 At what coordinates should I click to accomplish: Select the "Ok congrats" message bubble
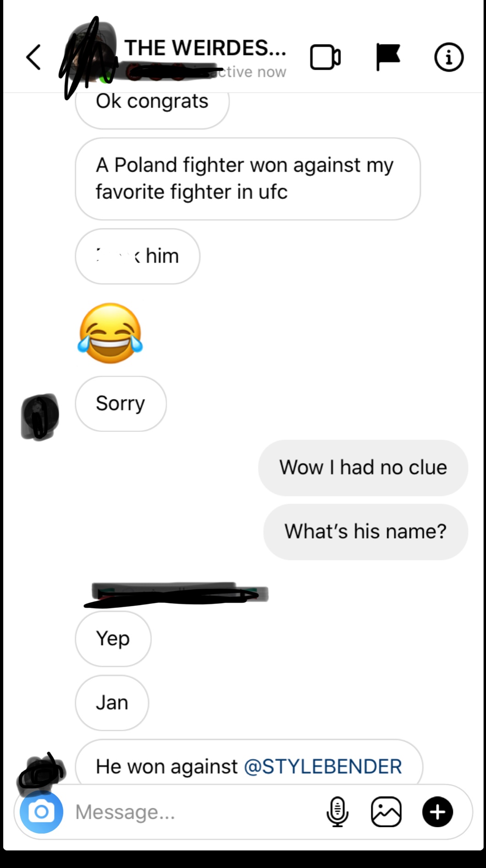click(152, 108)
